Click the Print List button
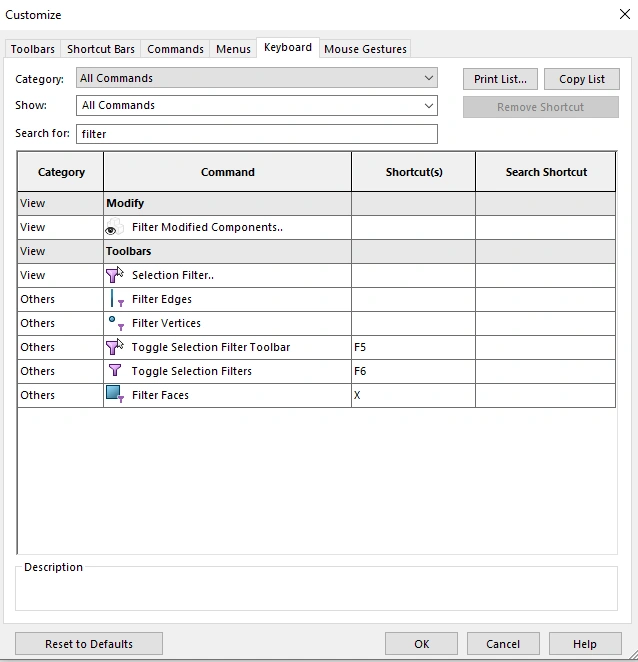The width and height of the screenshot is (638, 662). click(x=500, y=79)
